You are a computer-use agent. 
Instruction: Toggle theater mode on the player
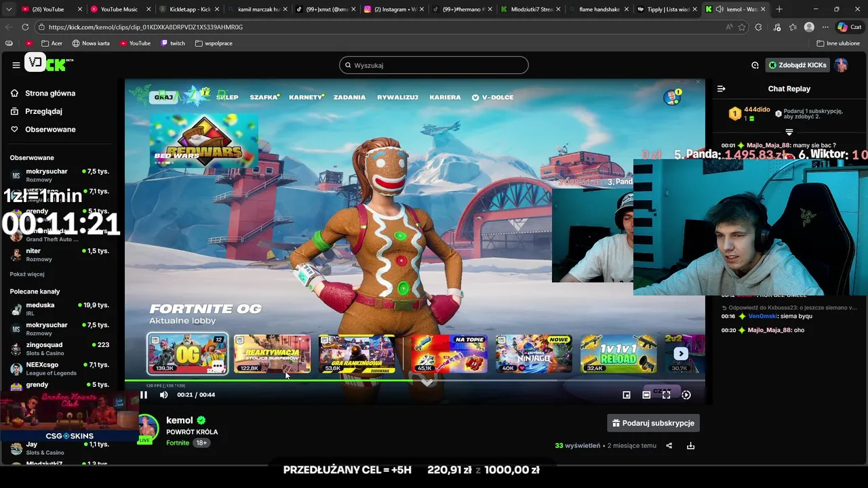pos(646,394)
